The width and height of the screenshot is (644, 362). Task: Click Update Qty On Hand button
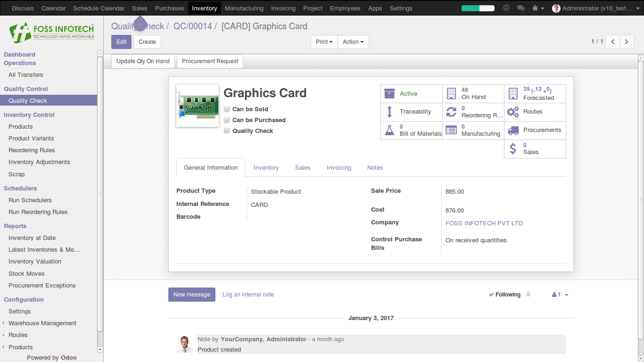[x=143, y=61]
